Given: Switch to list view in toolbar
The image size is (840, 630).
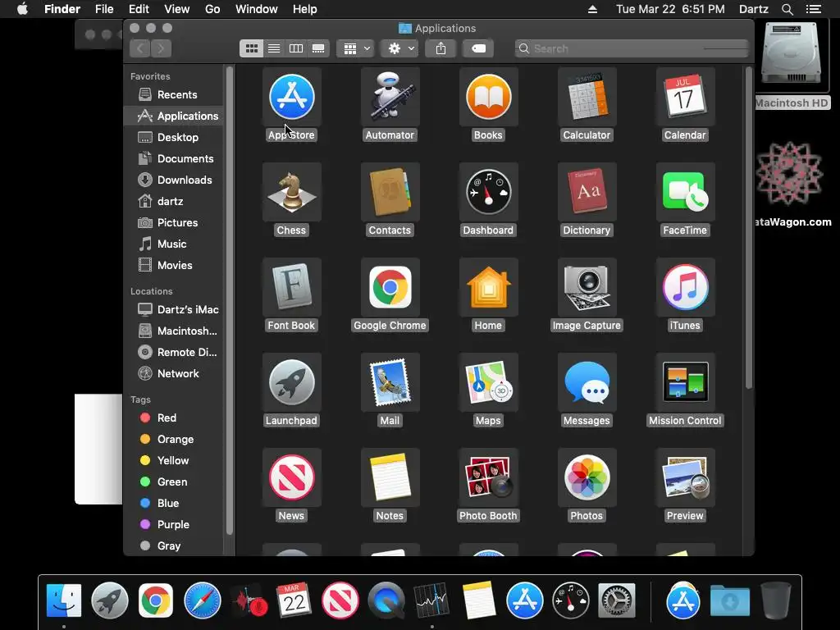Looking at the screenshot, I should click(274, 48).
